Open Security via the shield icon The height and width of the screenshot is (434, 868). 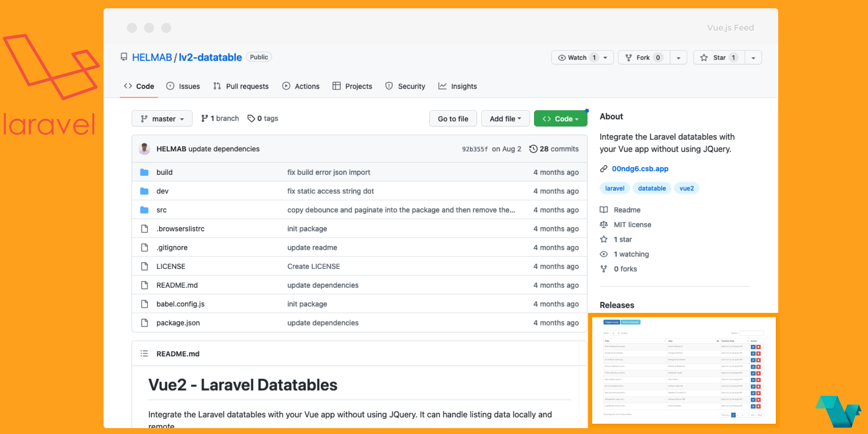pyautogui.click(x=389, y=86)
